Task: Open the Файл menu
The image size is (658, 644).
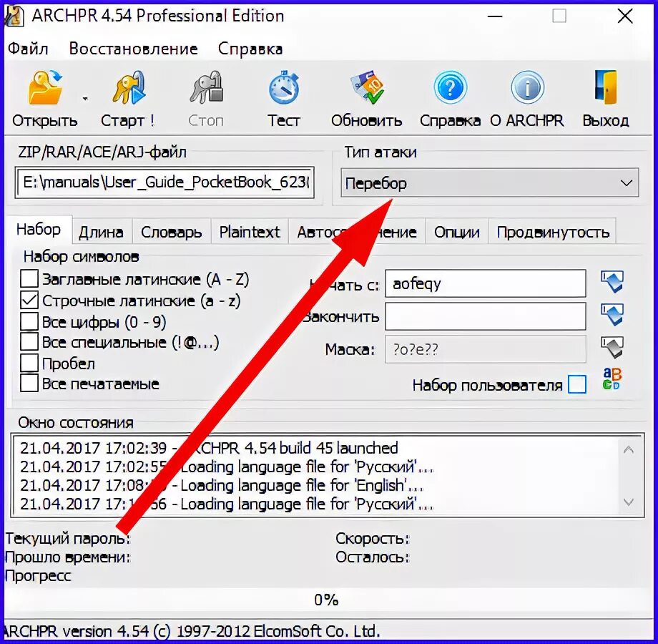Action: [28, 49]
